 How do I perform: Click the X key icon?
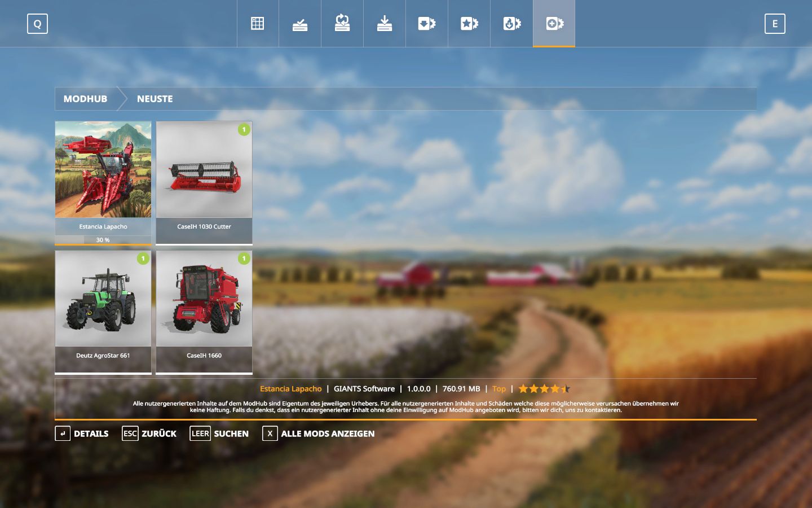click(x=270, y=433)
